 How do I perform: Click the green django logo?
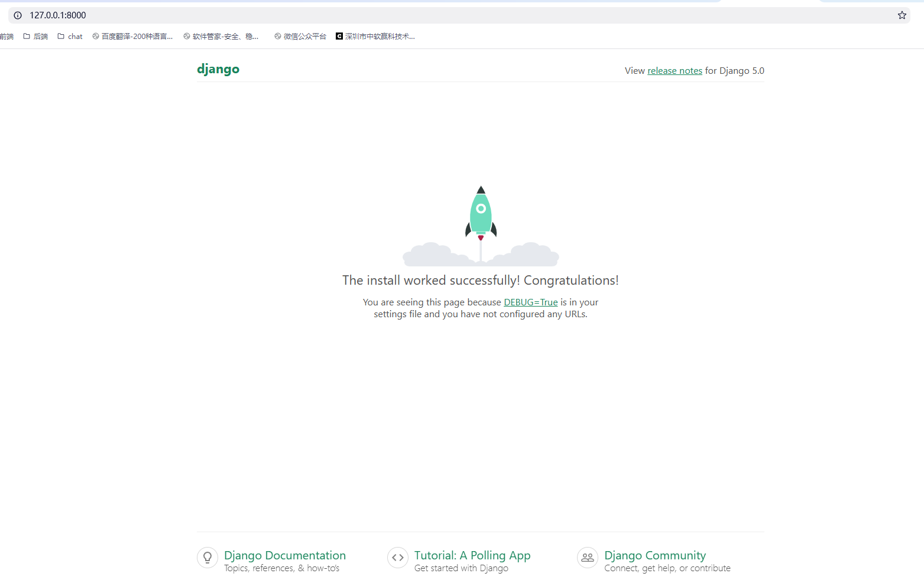[x=218, y=69]
